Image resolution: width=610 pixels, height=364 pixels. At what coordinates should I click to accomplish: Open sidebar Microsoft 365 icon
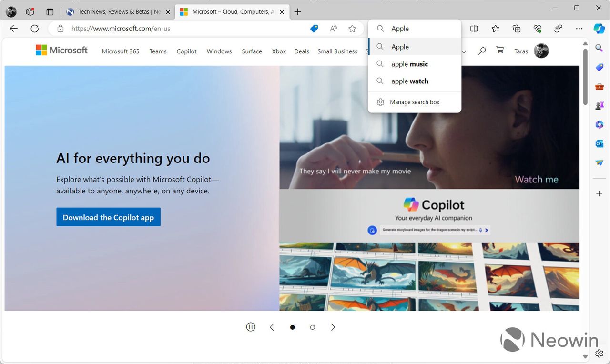[x=600, y=124]
